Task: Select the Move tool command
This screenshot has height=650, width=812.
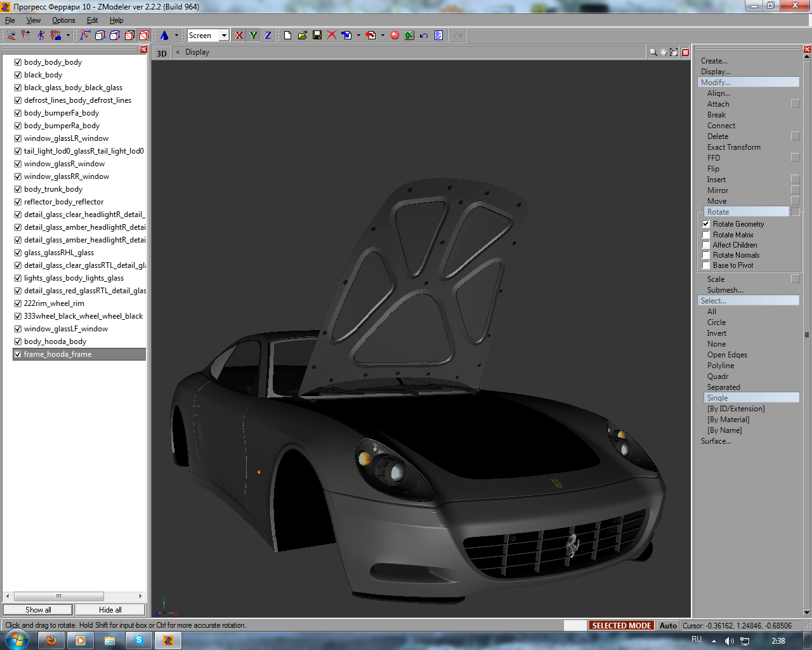Action: 717,201
